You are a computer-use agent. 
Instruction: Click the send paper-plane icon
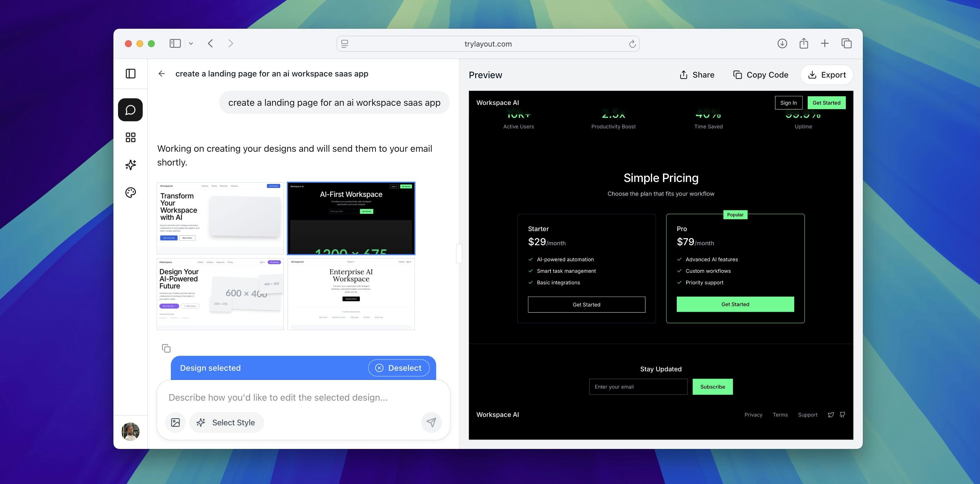[431, 422]
